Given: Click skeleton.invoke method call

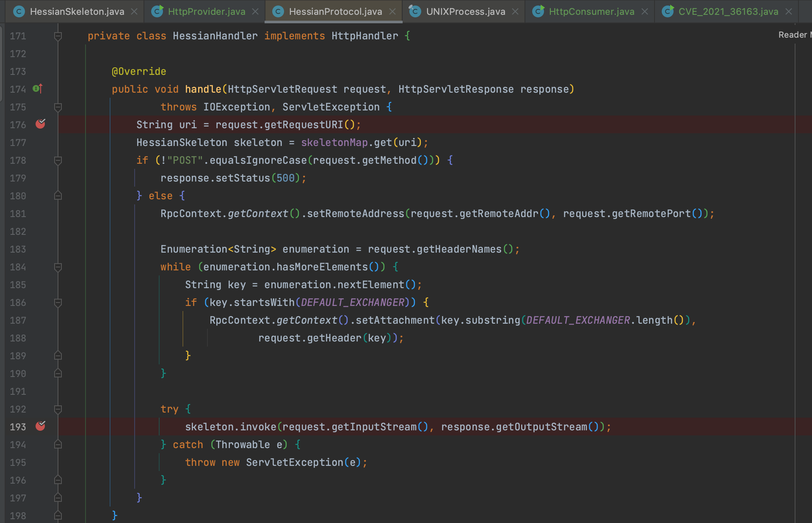Looking at the screenshot, I should (x=230, y=427).
